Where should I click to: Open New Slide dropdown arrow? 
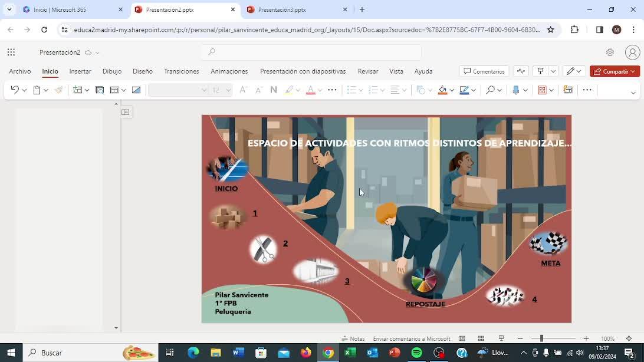pos(87,90)
